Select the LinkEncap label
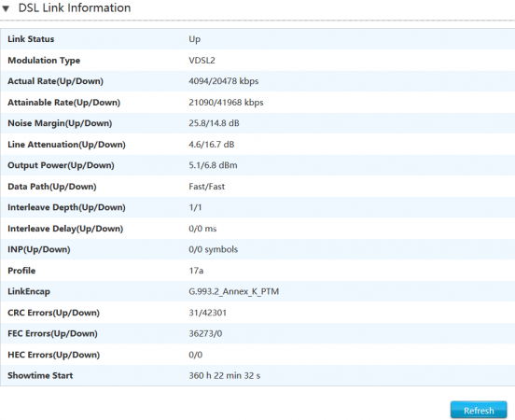Viewport: 515px width, 420px height. [29, 291]
